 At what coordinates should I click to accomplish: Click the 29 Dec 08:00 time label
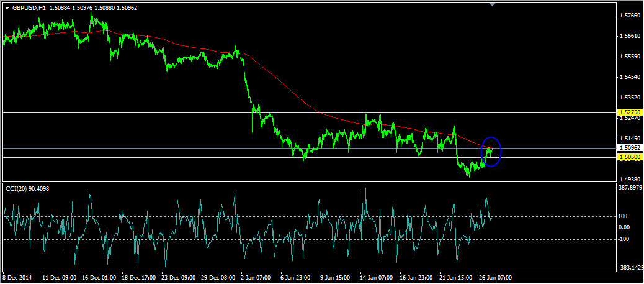coord(218,278)
